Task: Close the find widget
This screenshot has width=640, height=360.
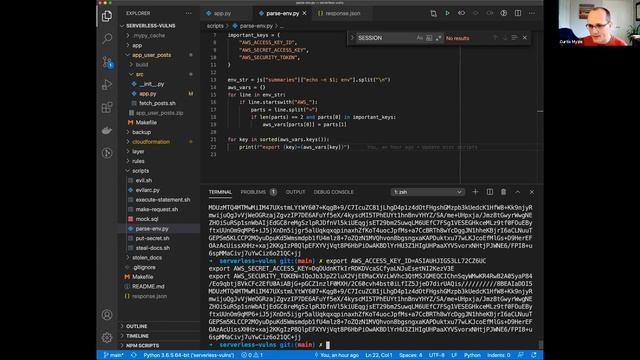Action: (525, 38)
